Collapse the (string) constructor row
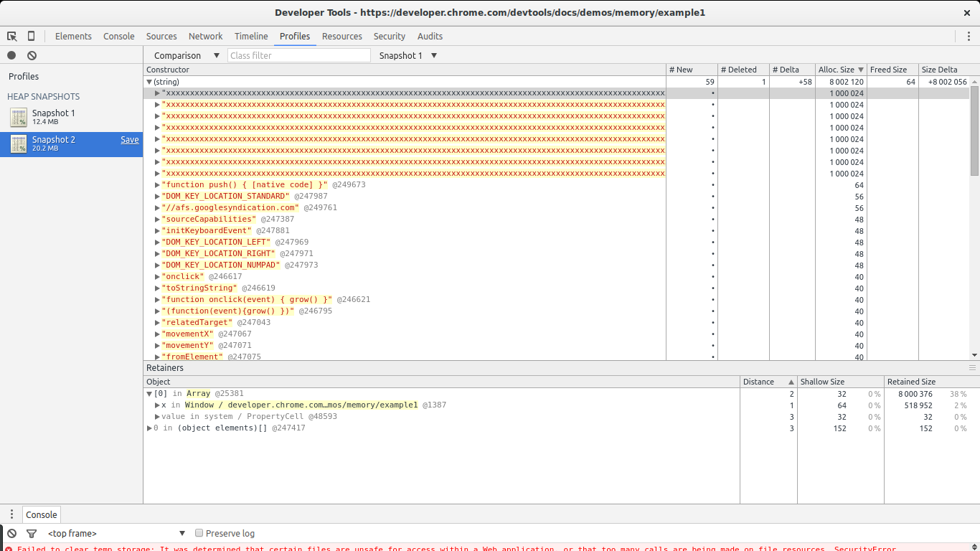 [x=149, y=82]
